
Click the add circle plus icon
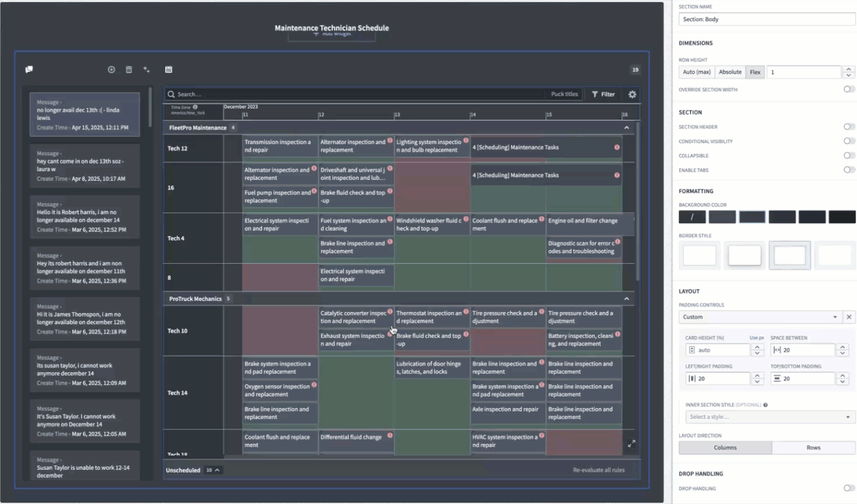pos(111,70)
